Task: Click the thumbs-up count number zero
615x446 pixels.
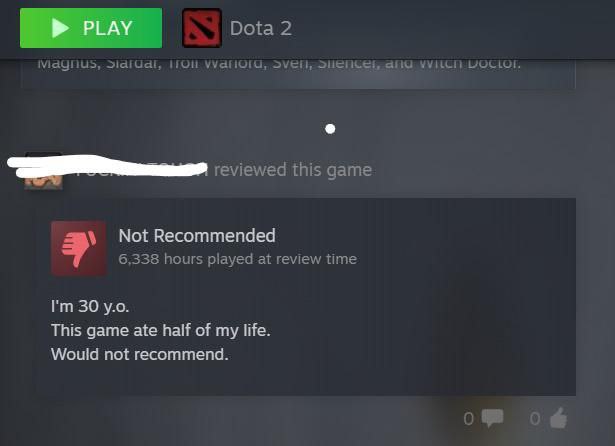Action: (535, 419)
